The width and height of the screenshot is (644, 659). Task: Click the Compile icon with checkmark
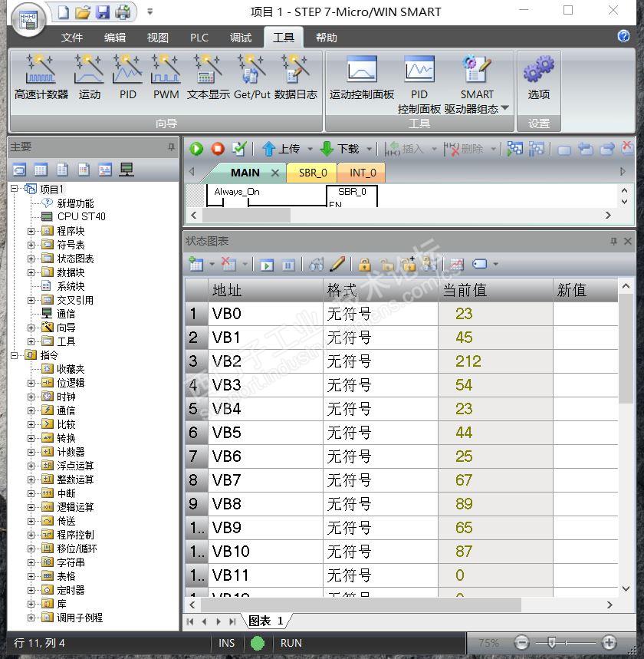[x=239, y=149]
